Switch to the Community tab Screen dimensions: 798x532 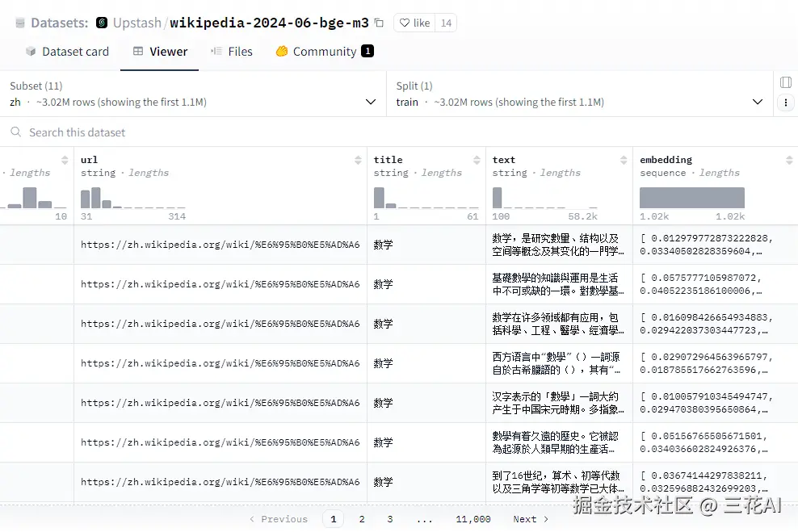tap(325, 52)
